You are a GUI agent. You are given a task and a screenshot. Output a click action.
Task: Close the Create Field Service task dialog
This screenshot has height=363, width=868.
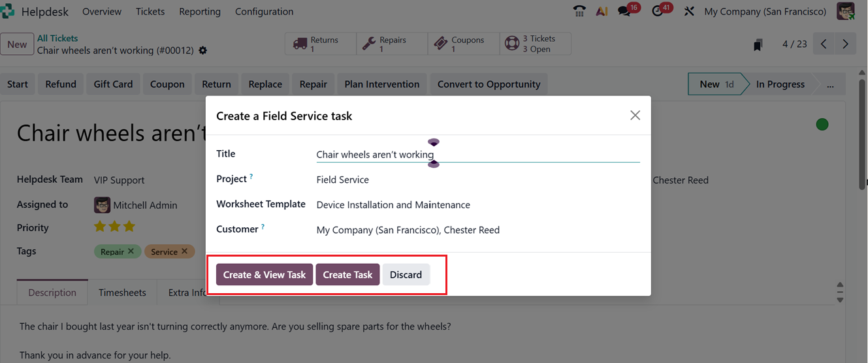(635, 116)
